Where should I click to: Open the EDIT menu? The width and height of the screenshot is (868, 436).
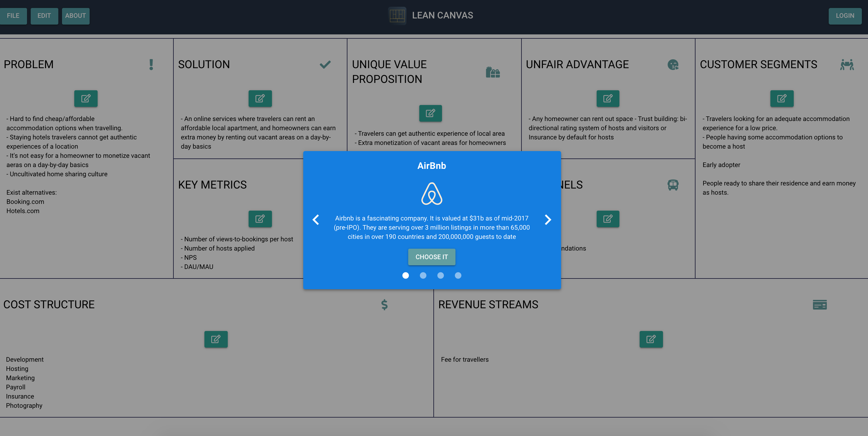[44, 16]
